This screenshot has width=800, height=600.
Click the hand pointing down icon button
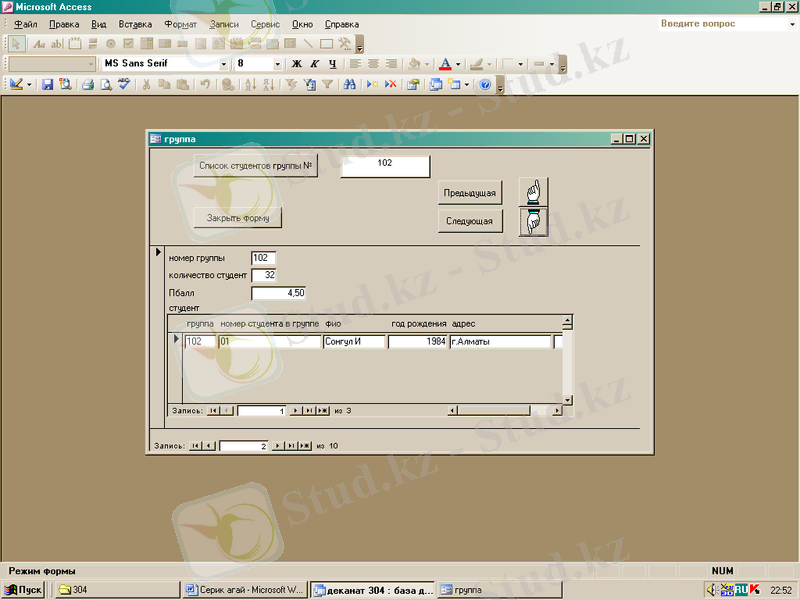534,221
